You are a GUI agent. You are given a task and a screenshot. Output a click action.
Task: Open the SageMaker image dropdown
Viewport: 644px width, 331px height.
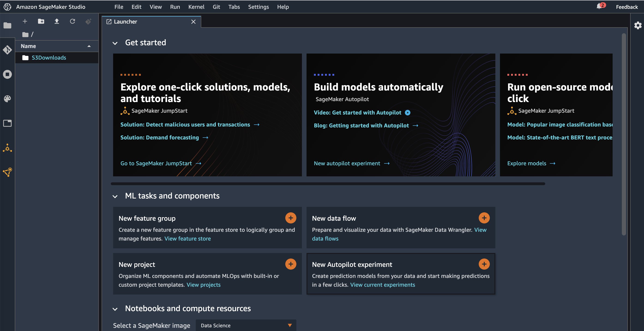246,325
